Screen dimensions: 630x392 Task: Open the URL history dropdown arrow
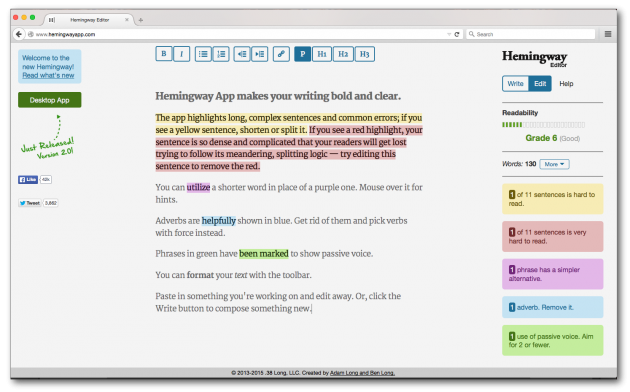[x=449, y=35]
